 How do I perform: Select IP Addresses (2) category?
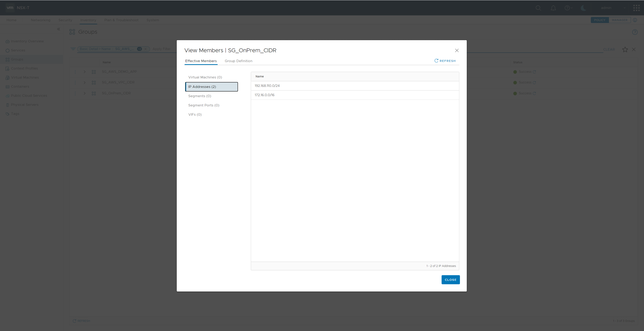[211, 87]
